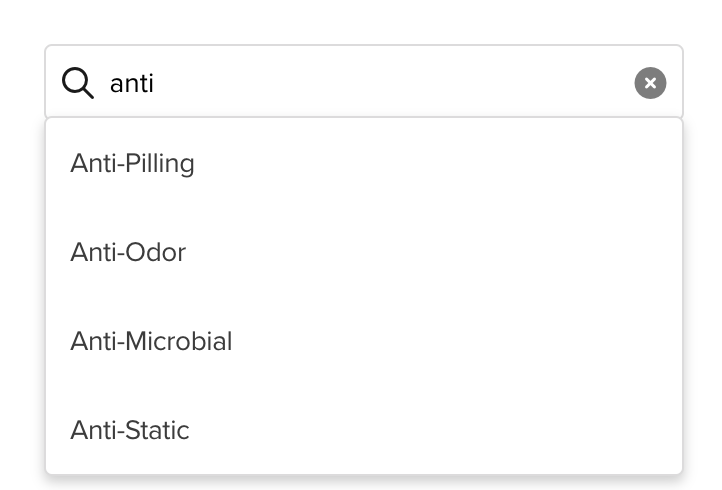Pick the Anti-Microbial suggestion

pyautogui.click(x=364, y=341)
